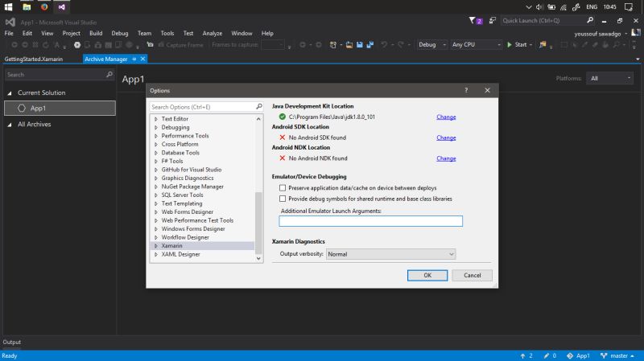The image size is (644, 361).
Task: Click the volume icon in system tray
Action: click(x=539, y=7)
